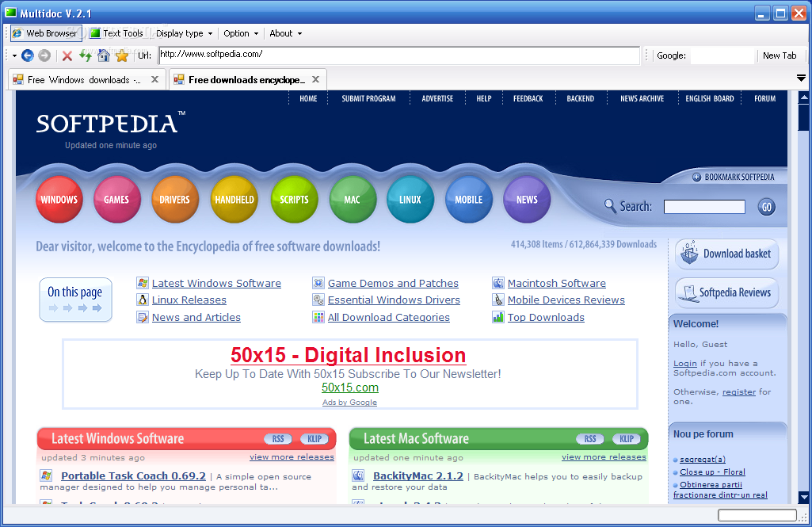Select the teal LINUX category ball
Viewport: 812px width, 527px height.
[x=410, y=200]
